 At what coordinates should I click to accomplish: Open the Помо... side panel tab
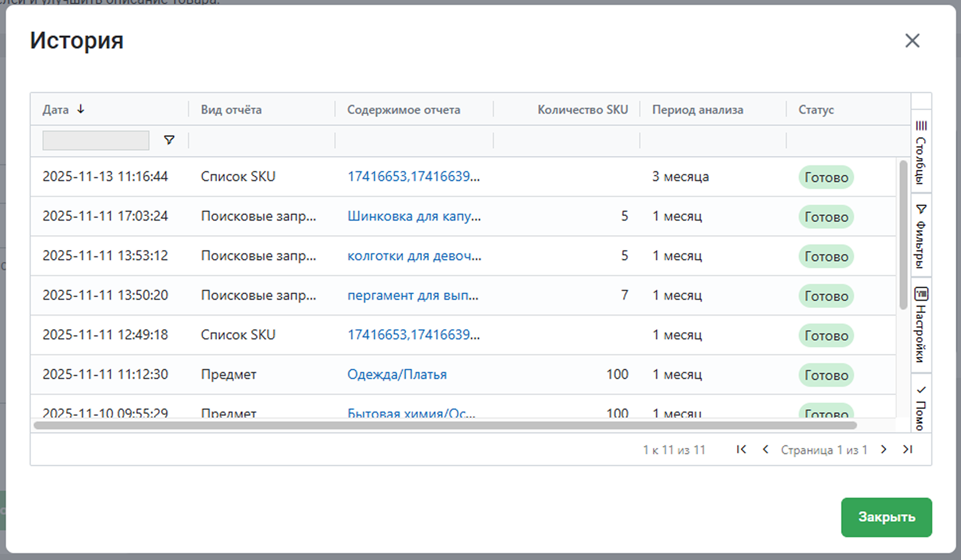pyautogui.click(x=921, y=408)
